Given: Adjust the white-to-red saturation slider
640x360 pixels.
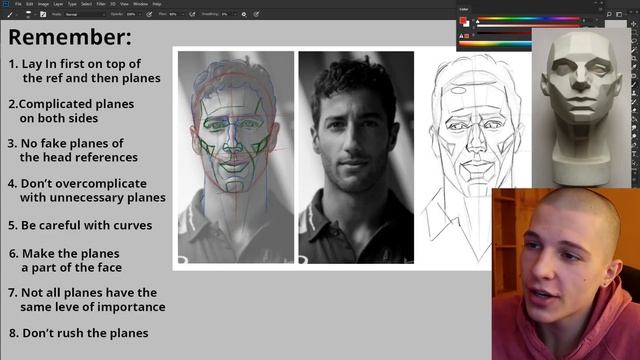Looking at the screenshot, I should [x=528, y=25].
